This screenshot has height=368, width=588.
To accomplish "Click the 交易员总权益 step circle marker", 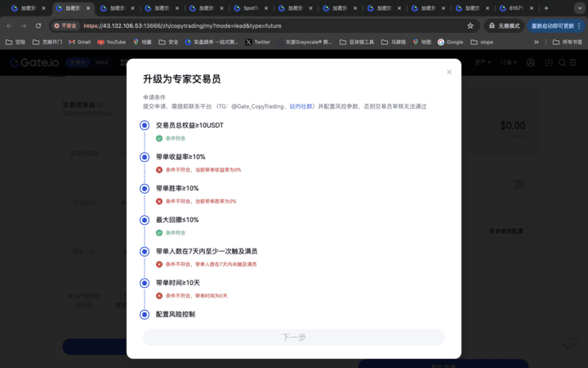I will 144,125.
